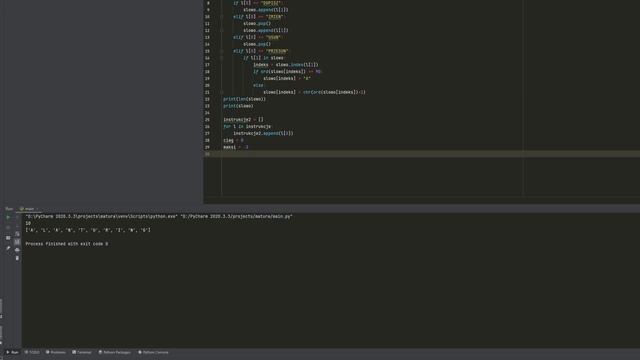This screenshot has width=640, height=360.
Task: Click editor line 'instrukcje2 = []'
Action: (x=243, y=120)
